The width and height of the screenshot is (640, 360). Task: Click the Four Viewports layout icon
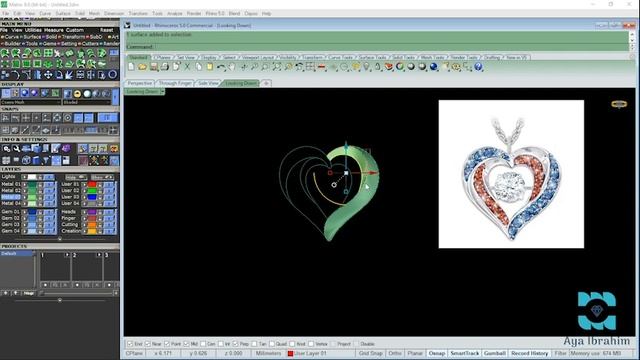tap(310, 67)
